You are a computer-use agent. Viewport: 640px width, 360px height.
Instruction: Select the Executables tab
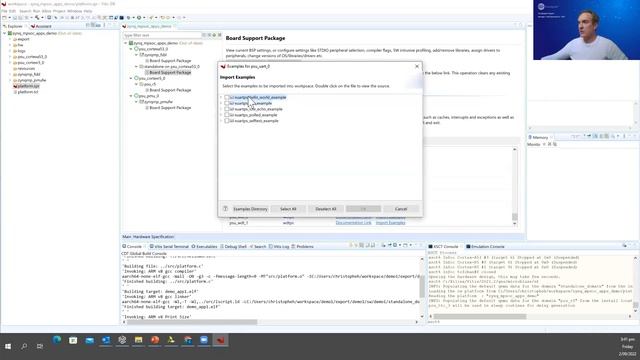[204, 247]
